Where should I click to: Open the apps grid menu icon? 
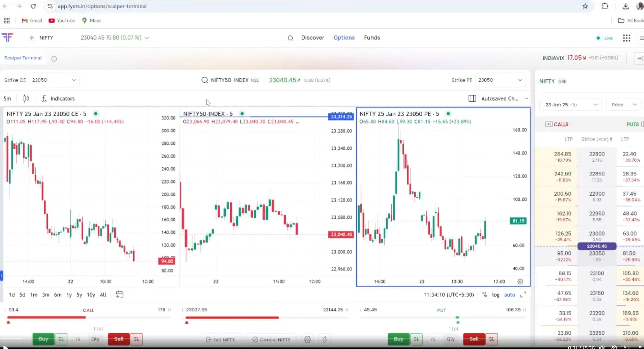pos(626,38)
